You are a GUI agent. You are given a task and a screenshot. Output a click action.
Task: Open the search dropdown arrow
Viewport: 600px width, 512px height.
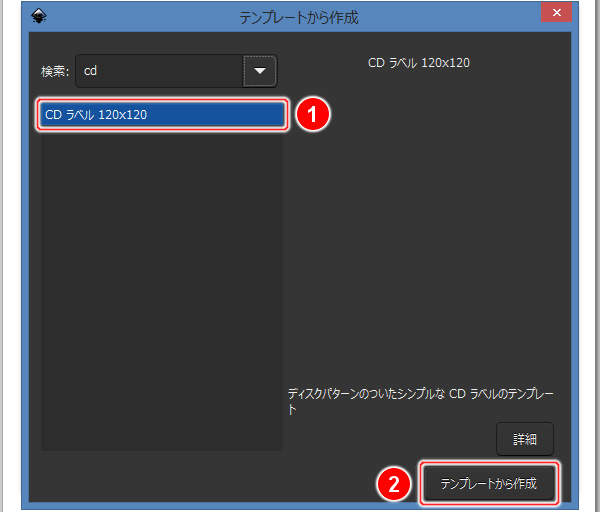pos(260,71)
